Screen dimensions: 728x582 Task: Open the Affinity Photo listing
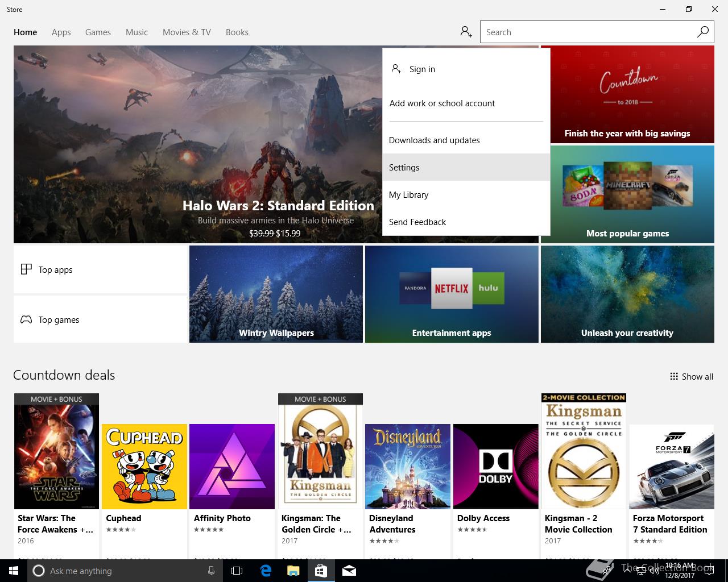pyautogui.click(x=232, y=490)
